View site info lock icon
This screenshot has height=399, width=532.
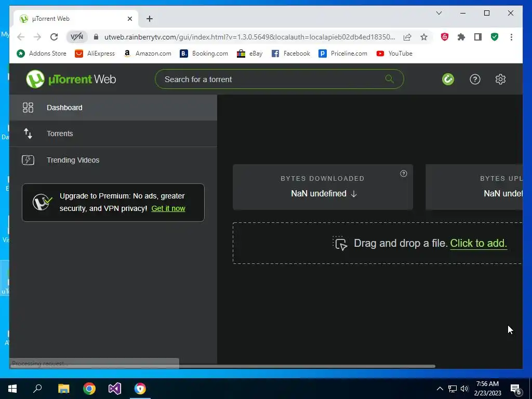pos(96,37)
